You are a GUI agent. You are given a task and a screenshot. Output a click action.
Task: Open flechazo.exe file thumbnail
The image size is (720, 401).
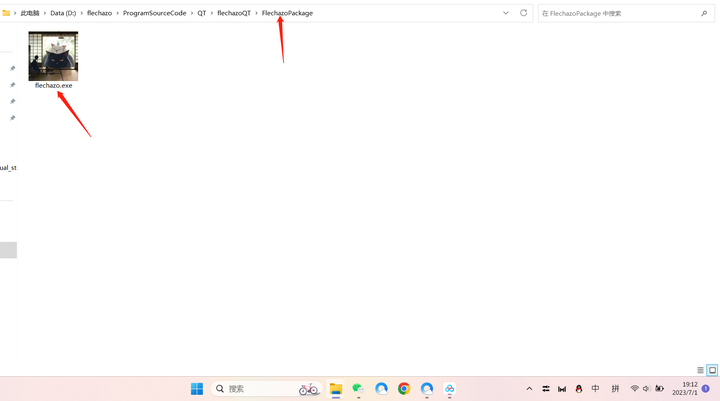53,57
